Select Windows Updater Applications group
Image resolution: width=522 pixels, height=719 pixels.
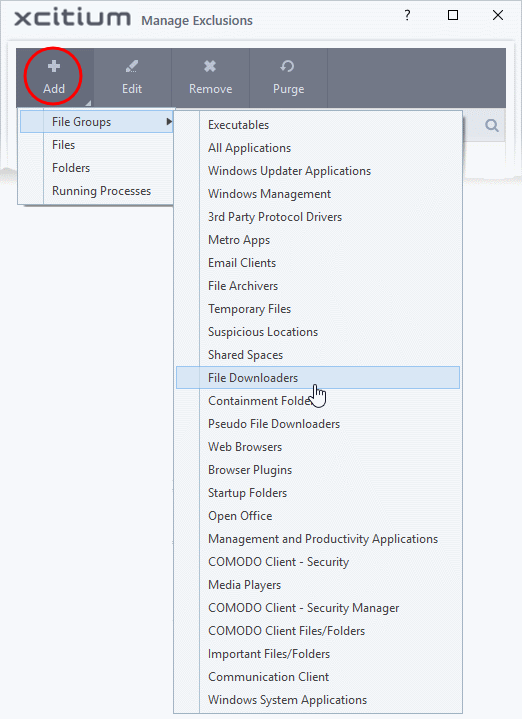coord(318,171)
